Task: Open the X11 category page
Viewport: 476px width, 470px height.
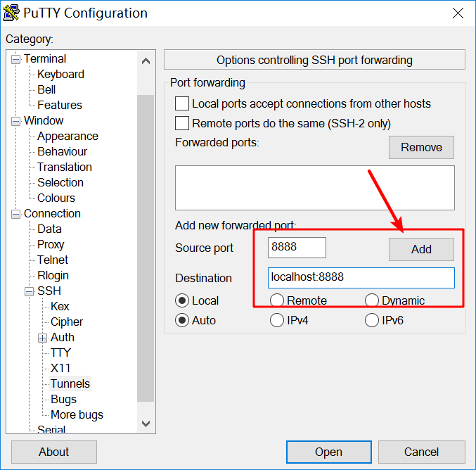Action: click(x=60, y=368)
